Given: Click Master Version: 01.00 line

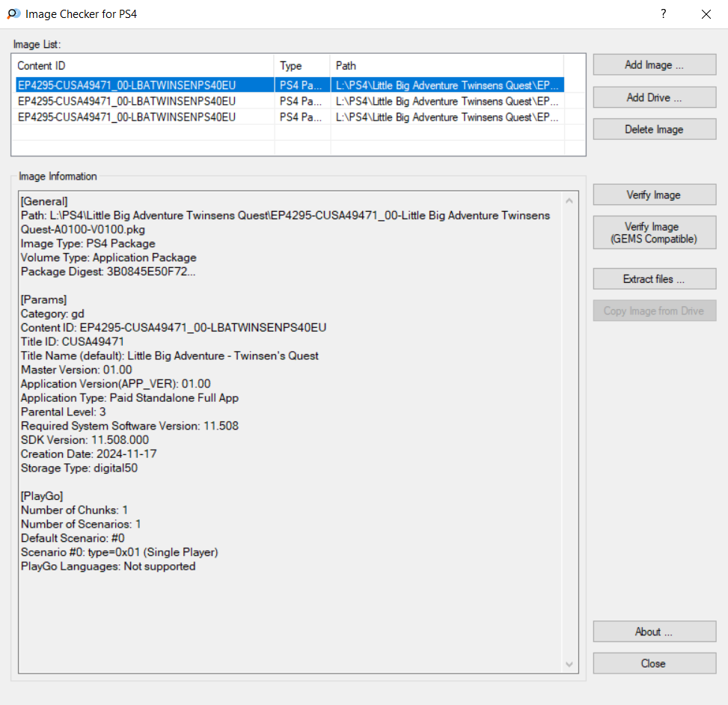Looking at the screenshot, I should (76, 370).
